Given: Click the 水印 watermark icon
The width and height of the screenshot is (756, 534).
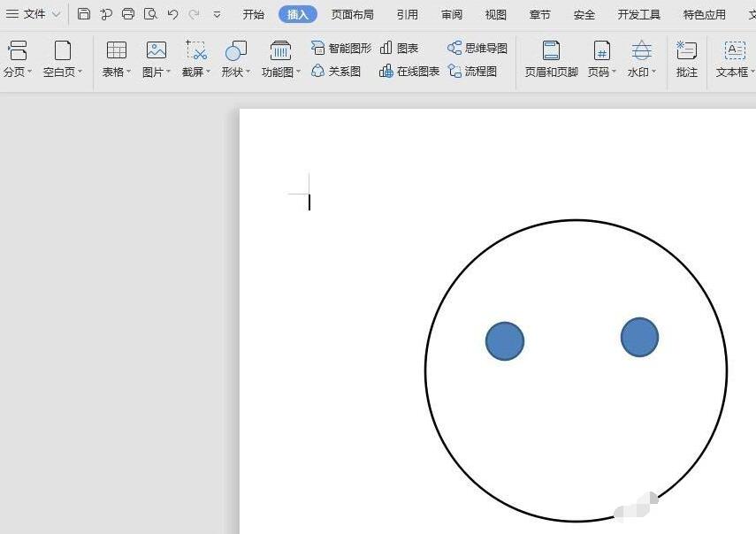Looking at the screenshot, I should 641,50.
